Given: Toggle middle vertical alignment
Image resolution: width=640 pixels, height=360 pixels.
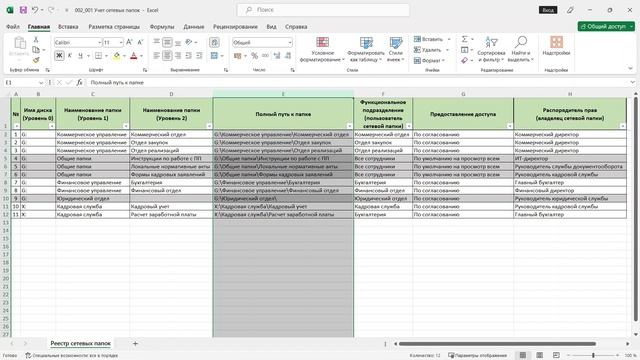Looking at the screenshot, I should pos(167,42).
